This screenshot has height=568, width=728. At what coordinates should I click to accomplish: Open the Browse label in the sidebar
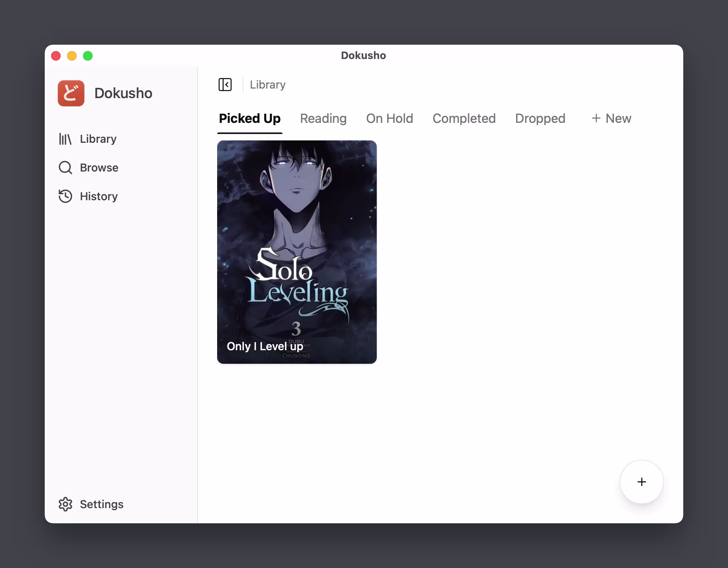[x=99, y=168]
